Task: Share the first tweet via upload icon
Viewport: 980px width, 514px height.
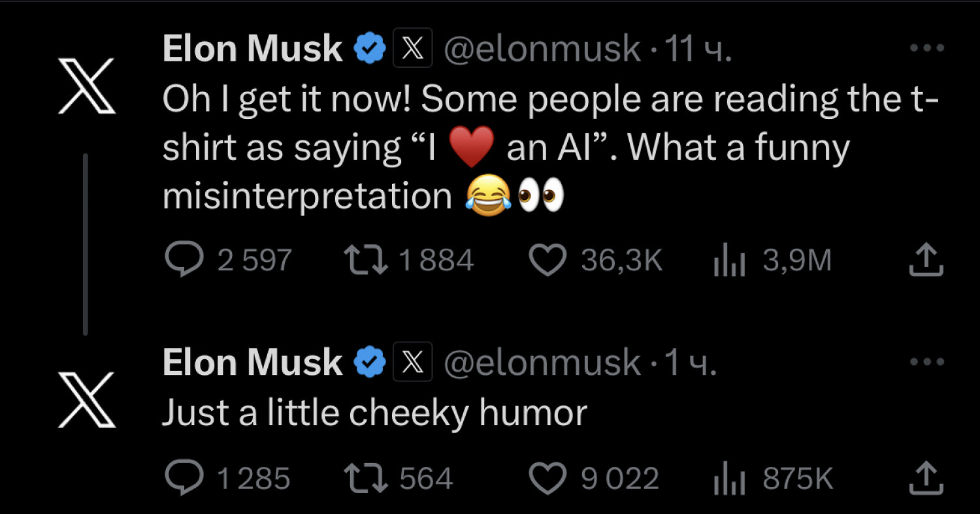Action: pos(926,260)
